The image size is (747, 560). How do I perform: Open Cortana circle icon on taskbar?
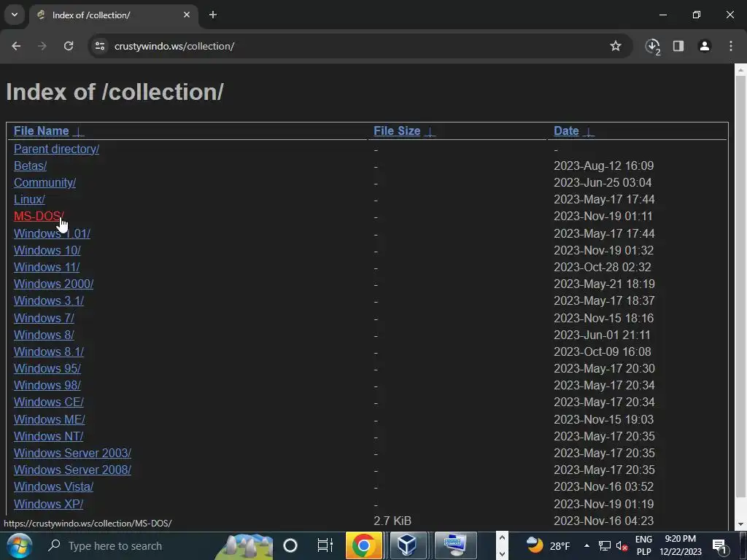pyautogui.click(x=290, y=545)
